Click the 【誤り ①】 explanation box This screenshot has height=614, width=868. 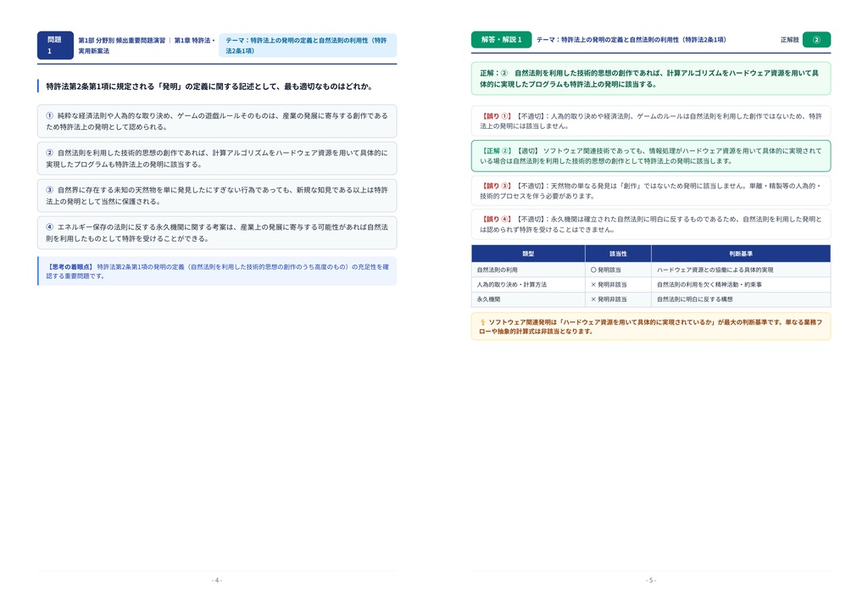point(651,120)
